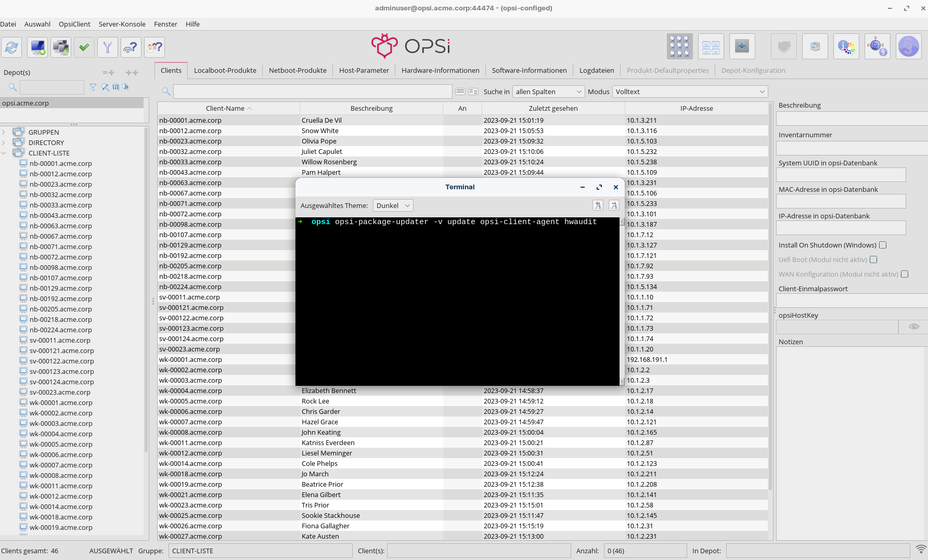Open the depot configuration folders icon
Viewport: 928px width, 560px height.
(x=711, y=47)
